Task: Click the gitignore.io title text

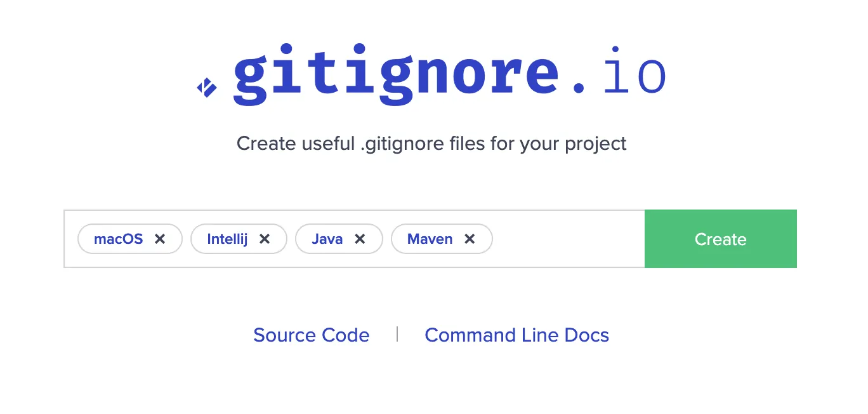Action: (450, 74)
